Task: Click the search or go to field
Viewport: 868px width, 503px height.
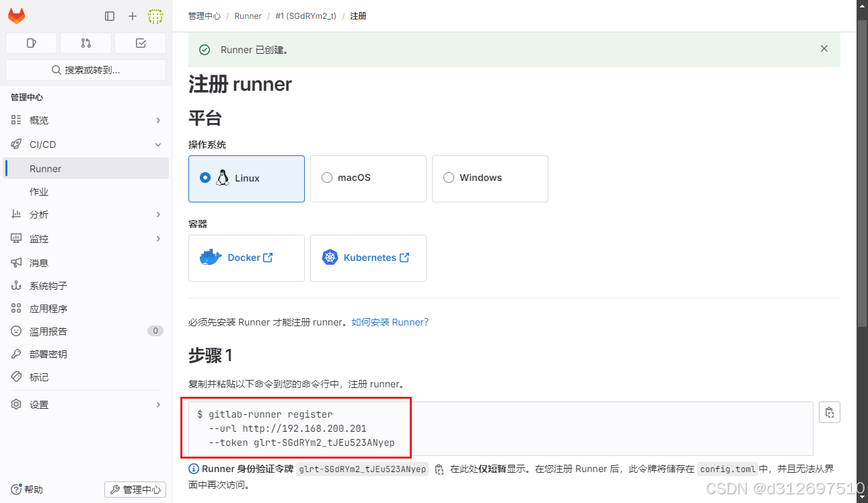Action: click(x=85, y=70)
